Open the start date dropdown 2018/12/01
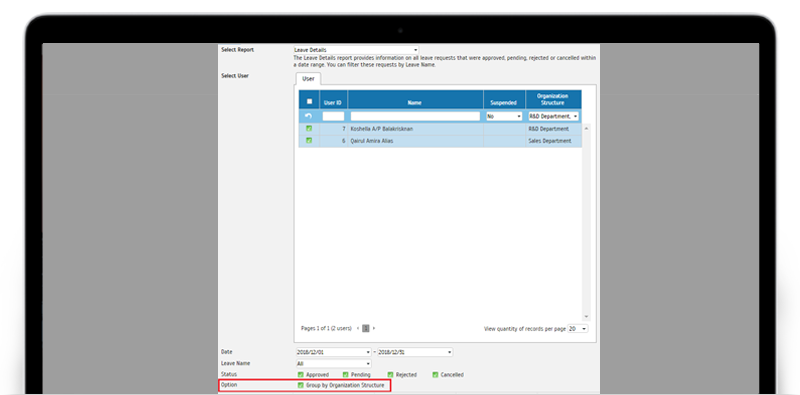This screenshot has height=395, width=800. pyautogui.click(x=334, y=352)
